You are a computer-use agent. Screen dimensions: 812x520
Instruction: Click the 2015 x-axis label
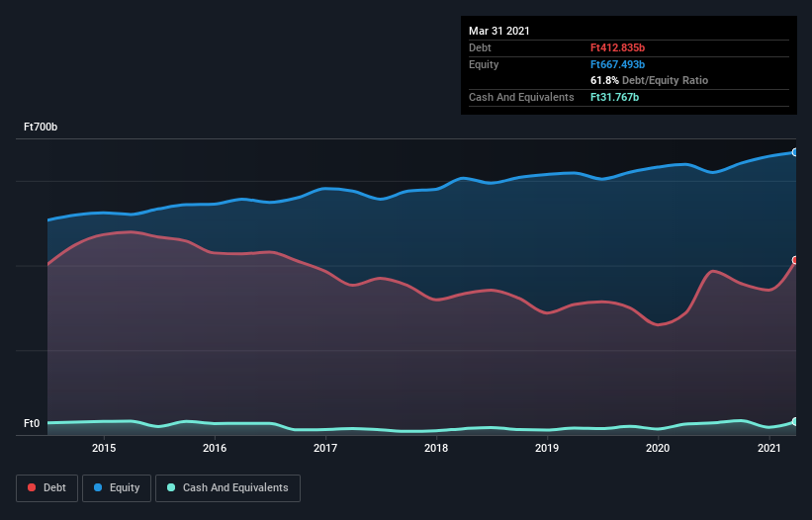pyautogui.click(x=104, y=448)
